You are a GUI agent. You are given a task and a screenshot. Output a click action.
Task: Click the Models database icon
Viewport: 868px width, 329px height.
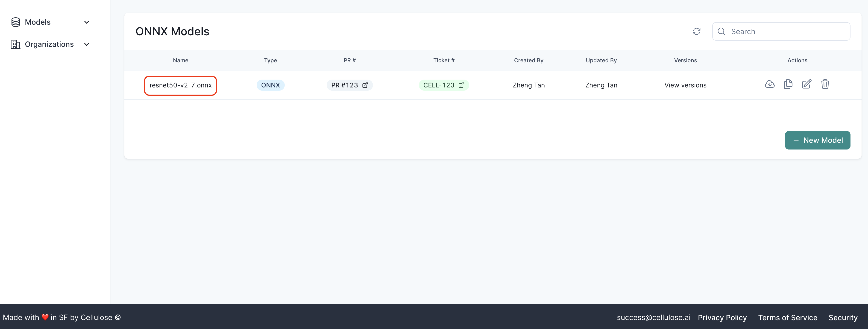(x=15, y=22)
